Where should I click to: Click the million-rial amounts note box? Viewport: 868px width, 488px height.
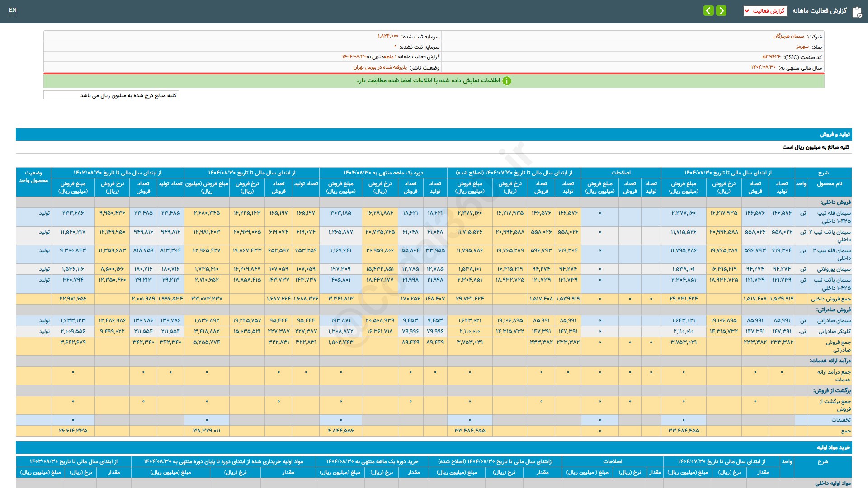tap(111, 95)
